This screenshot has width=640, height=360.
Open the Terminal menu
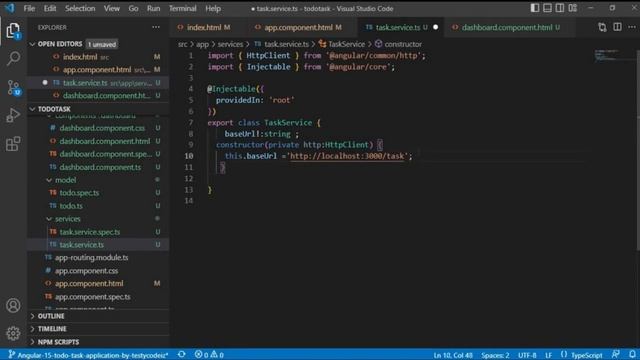pyautogui.click(x=182, y=8)
